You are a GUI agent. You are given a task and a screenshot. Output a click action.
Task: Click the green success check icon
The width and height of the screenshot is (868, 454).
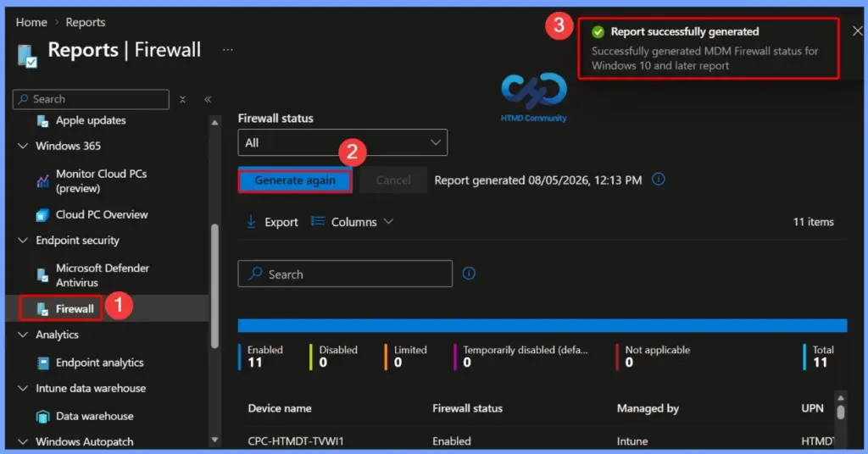click(598, 32)
